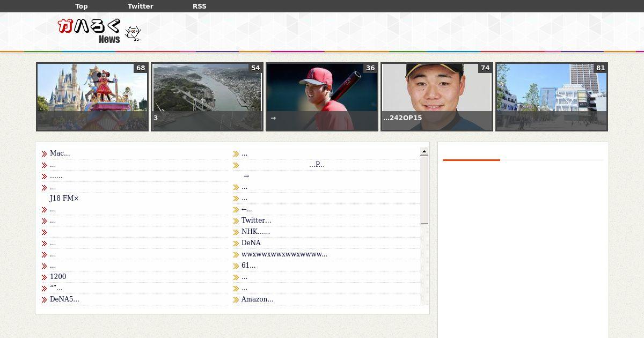The height and width of the screenshot is (338, 644).
Task: Click the yellow arrow bullet beside NHK......
Action: coord(236,232)
